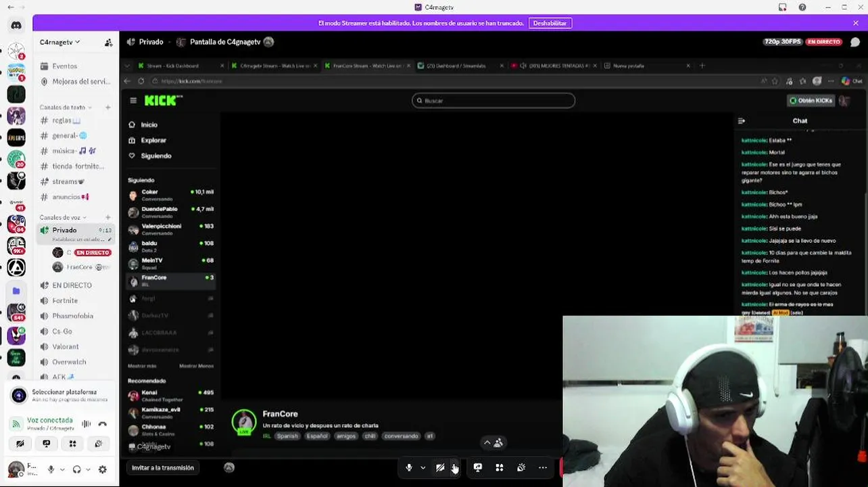This screenshot has height=487, width=868.
Task: Edit voice status pencil under Privado
Action: click(x=110, y=239)
